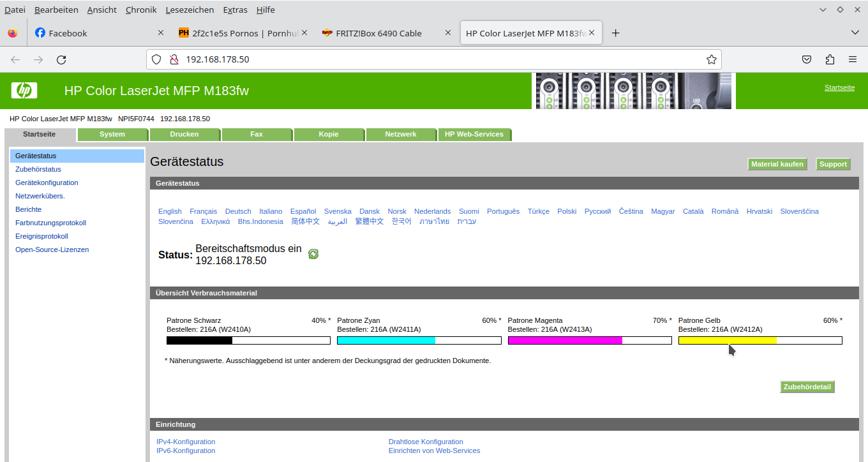Click the browser reload button
The width and height of the screenshot is (868, 462).
(x=61, y=59)
